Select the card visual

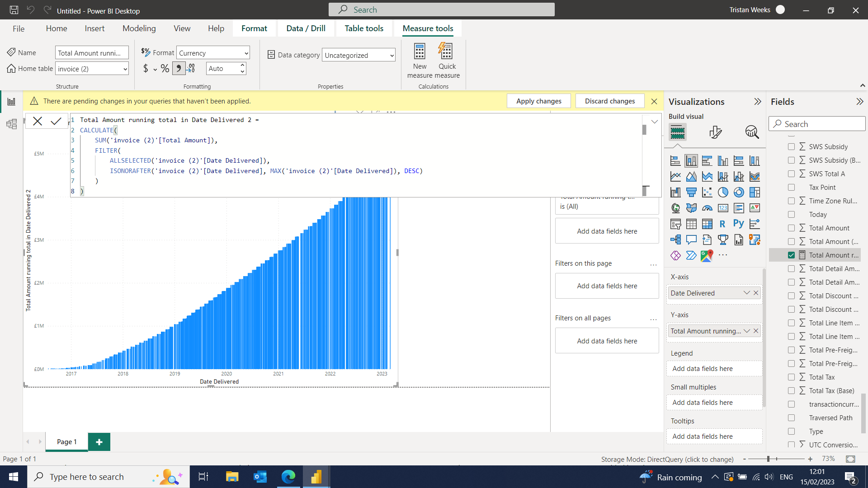click(723, 208)
